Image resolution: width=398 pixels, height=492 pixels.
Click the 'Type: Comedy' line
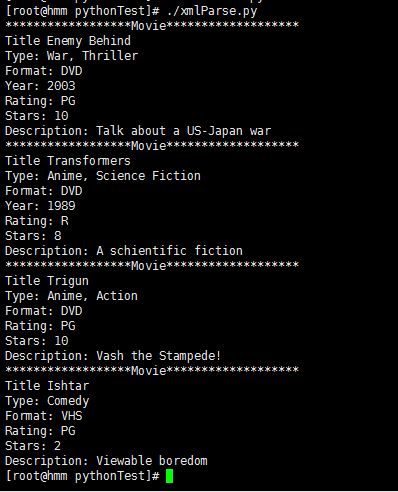tap(47, 401)
